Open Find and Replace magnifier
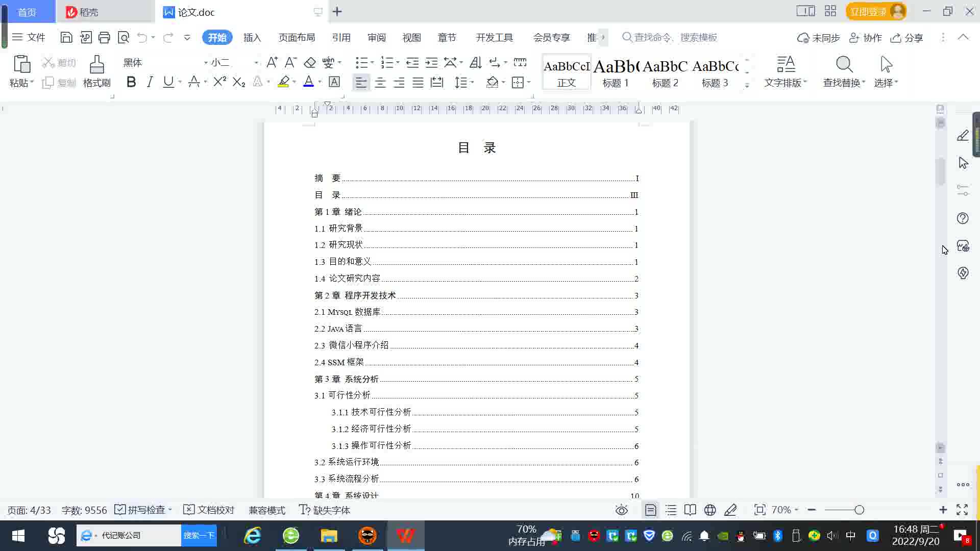980x551 pixels. point(844,65)
